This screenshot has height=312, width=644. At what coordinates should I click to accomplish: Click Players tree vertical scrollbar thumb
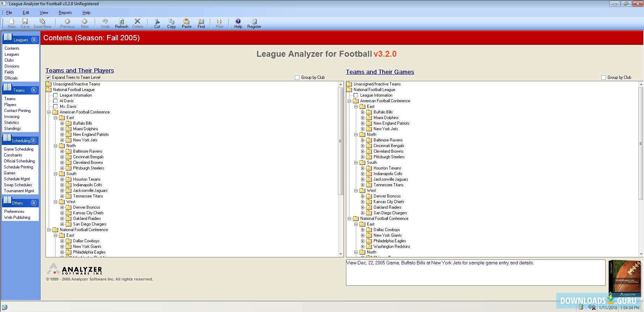coord(340,141)
